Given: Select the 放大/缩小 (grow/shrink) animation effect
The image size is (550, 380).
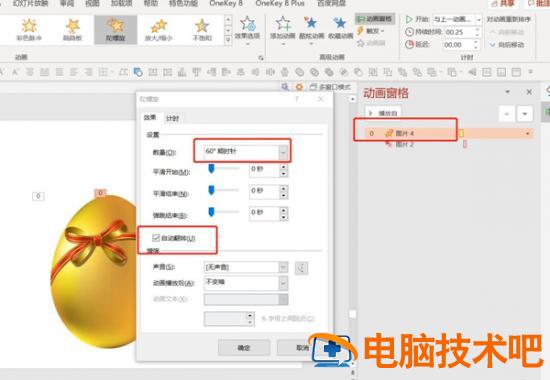Looking at the screenshot, I should tap(159, 29).
